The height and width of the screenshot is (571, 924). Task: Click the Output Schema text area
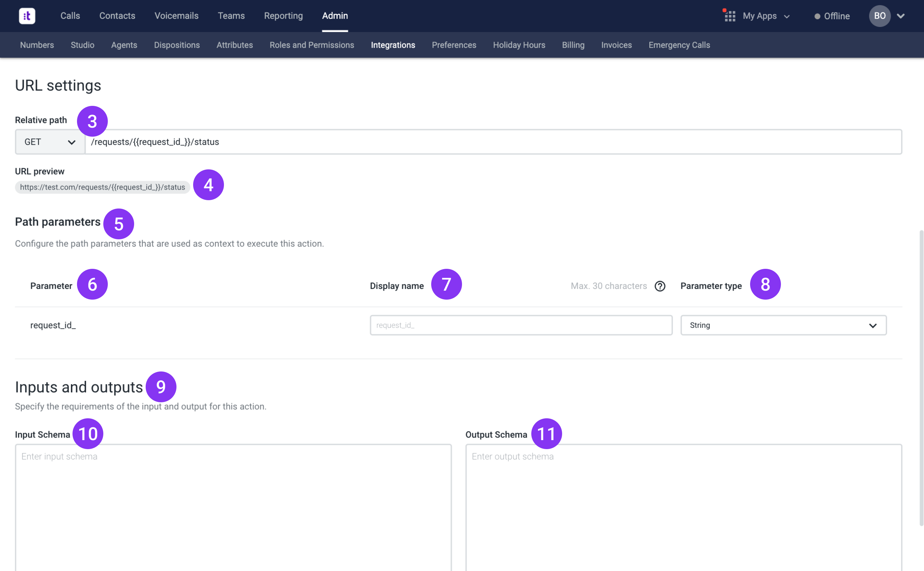click(683, 507)
